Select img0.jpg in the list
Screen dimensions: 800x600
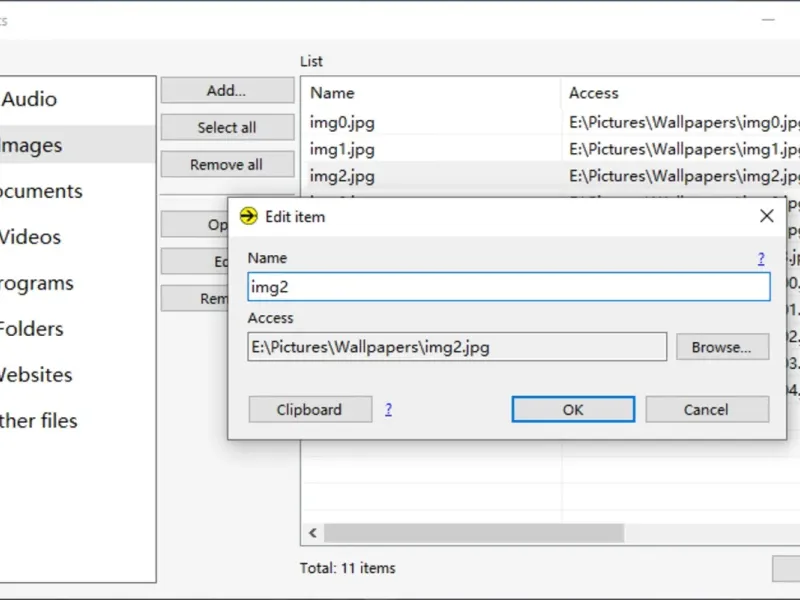(x=343, y=123)
